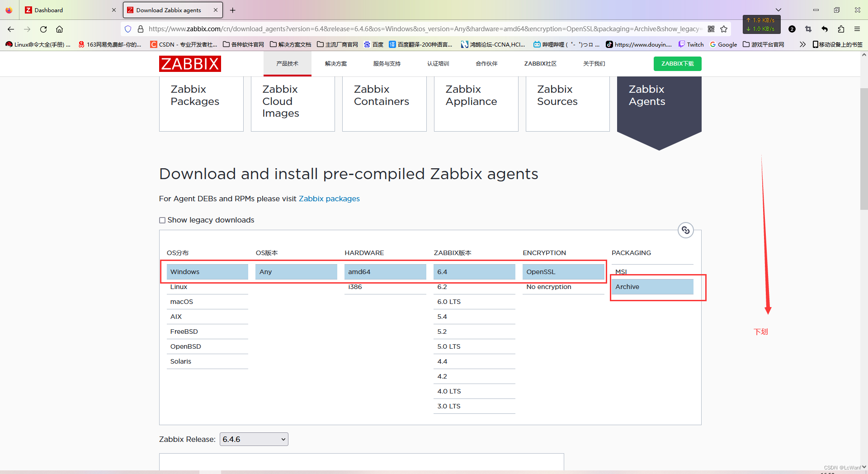Open a new browser tab

click(x=233, y=10)
